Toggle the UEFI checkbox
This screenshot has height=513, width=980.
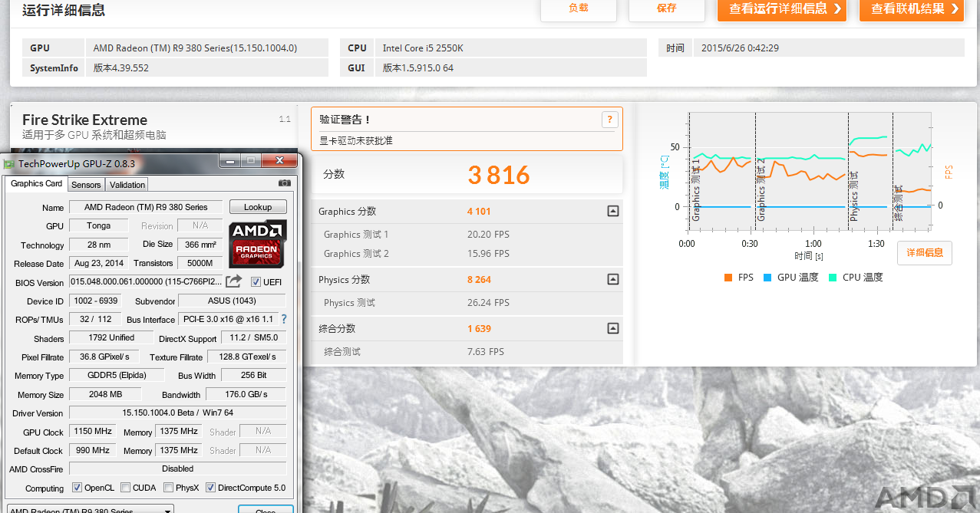256,281
